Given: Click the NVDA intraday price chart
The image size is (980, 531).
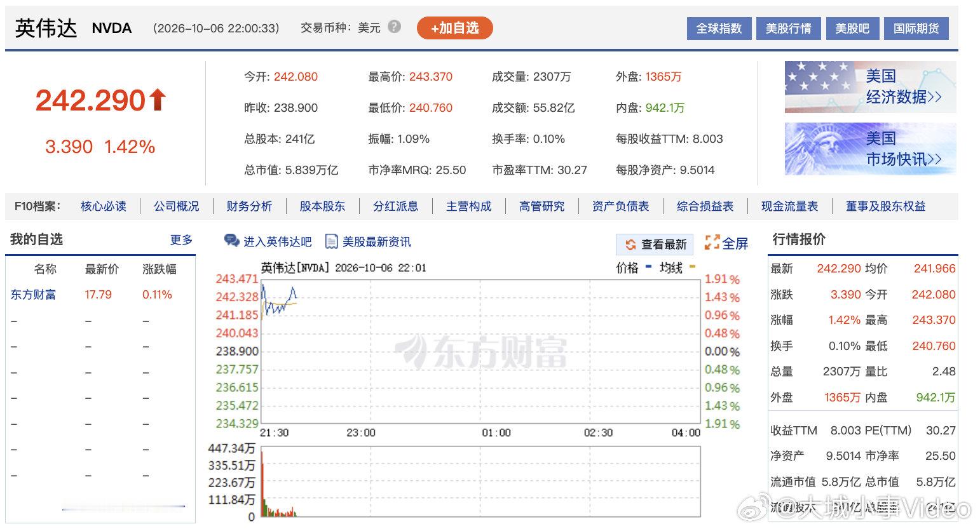Looking at the screenshot, I should click(480, 351).
